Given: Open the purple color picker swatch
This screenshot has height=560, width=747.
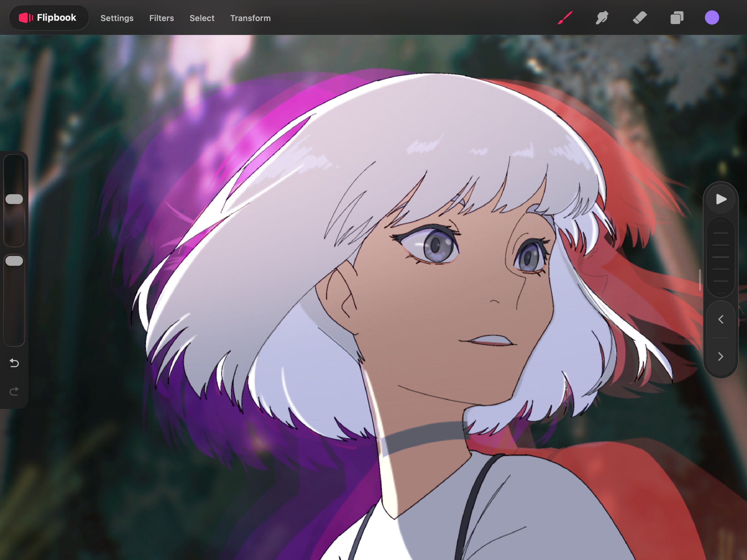Looking at the screenshot, I should tap(712, 17).
